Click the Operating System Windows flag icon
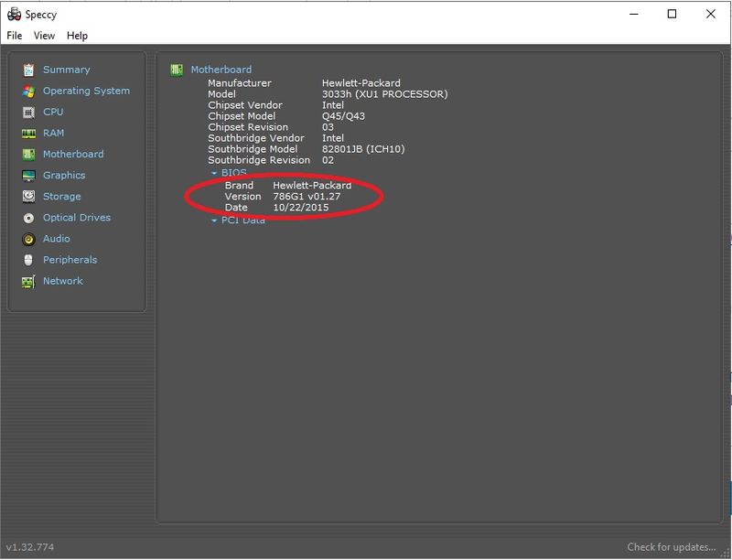732x560 pixels. pyautogui.click(x=28, y=91)
